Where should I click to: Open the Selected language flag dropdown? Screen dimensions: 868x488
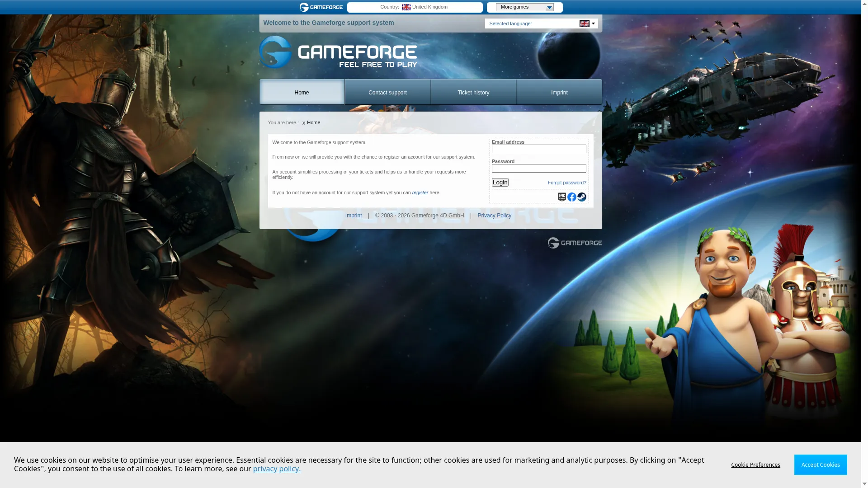(587, 23)
